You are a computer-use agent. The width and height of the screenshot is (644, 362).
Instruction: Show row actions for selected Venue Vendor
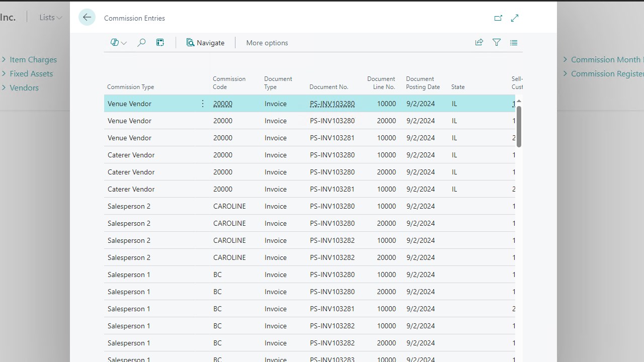[203, 104]
